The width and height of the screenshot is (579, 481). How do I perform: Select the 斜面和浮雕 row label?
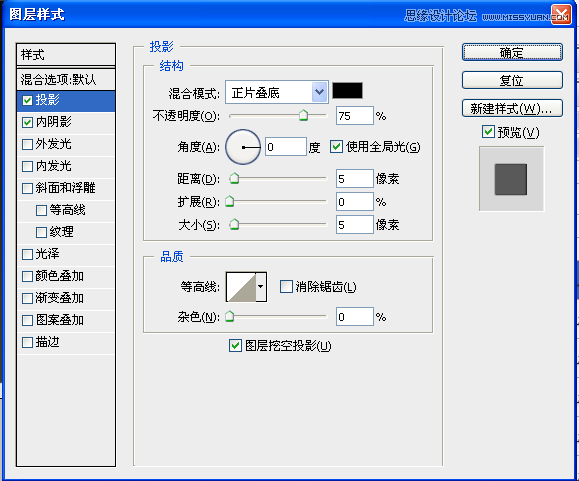point(65,188)
